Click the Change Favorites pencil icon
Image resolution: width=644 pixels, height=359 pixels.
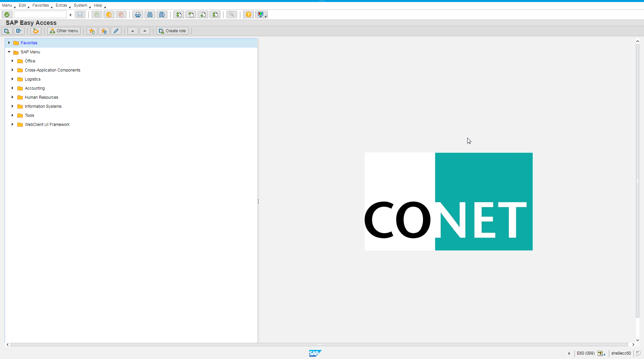coord(116,31)
